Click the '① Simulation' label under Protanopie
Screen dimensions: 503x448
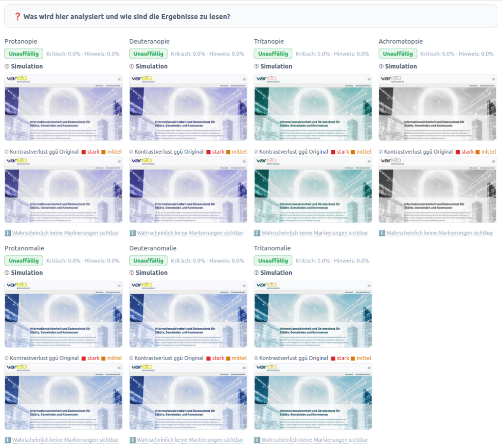pyautogui.click(x=24, y=66)
